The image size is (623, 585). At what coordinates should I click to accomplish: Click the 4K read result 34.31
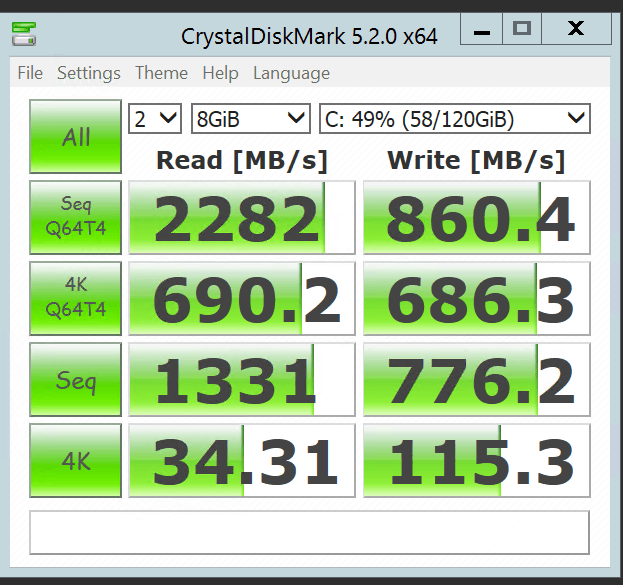(x=242, y=461)
